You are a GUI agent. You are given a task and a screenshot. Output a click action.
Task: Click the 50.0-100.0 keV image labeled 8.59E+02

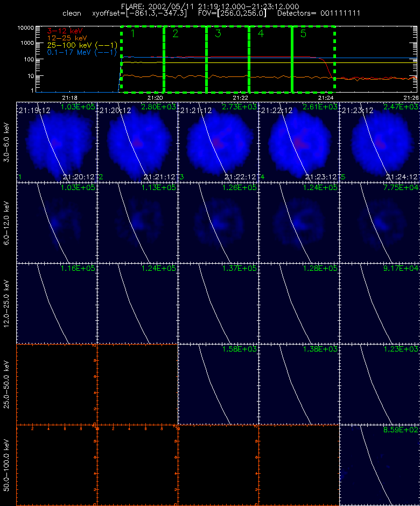[x=380, y=465]
